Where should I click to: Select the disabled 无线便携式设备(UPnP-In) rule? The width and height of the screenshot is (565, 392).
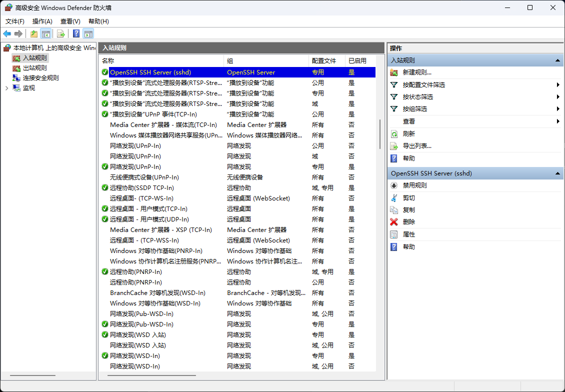144,177
